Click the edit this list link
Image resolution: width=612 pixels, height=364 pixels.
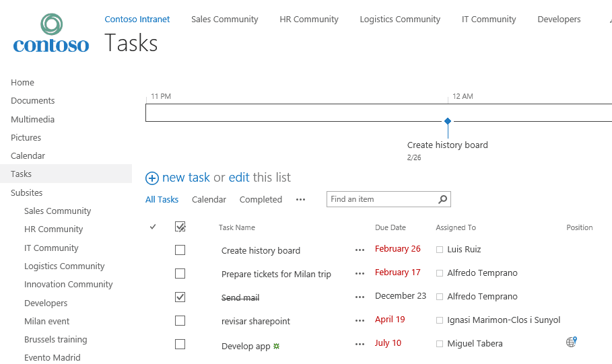coord(239,178)
